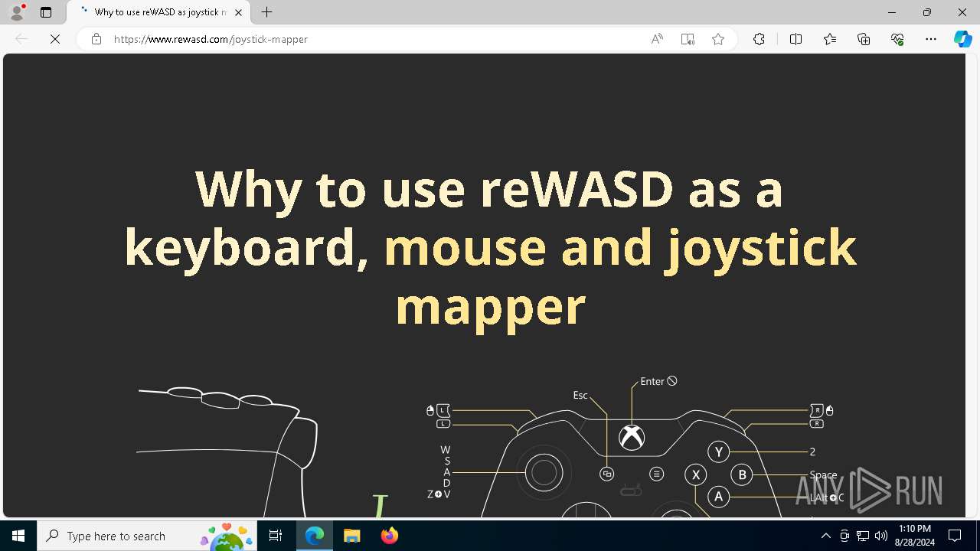
Task: Launch Firefox from the taskbar
Action: tap(389, 536)
